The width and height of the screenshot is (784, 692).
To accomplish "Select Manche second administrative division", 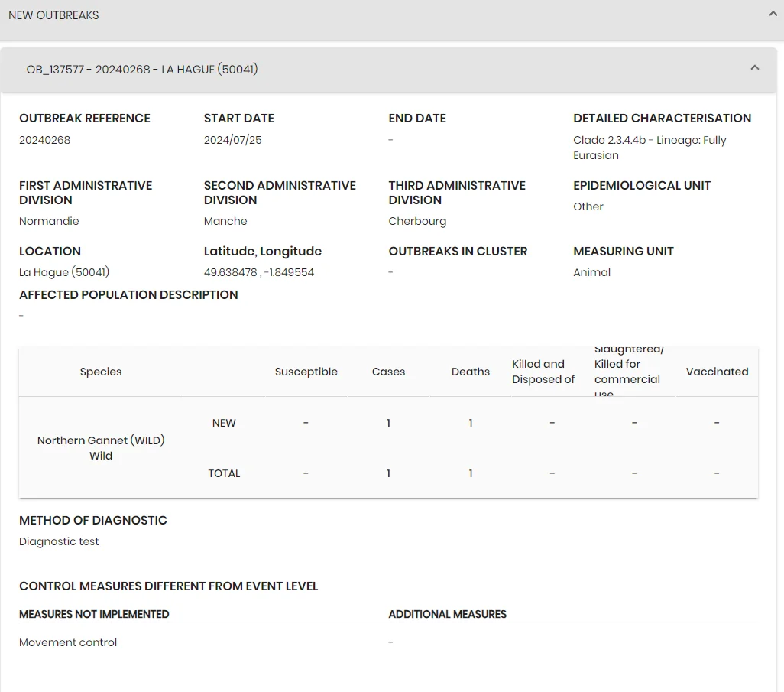I will (225, 221).
